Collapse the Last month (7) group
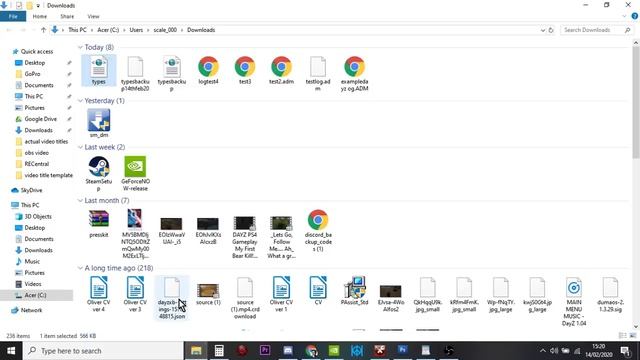This screenshot has width=640, height=360. (80, 200)
